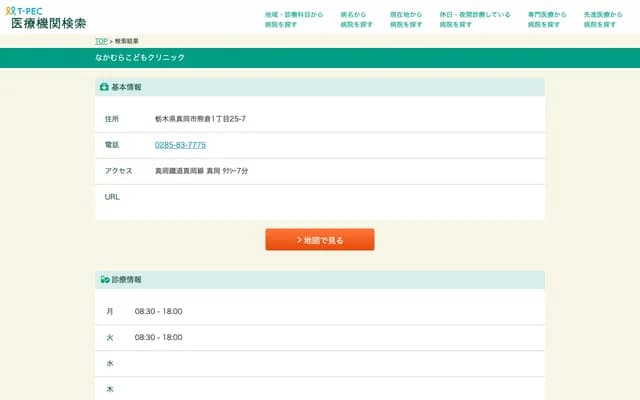Click the address 栃木県真岡市熊倉1丁目25-7 text
The image size is (640, 400).
tap(200, 119)
